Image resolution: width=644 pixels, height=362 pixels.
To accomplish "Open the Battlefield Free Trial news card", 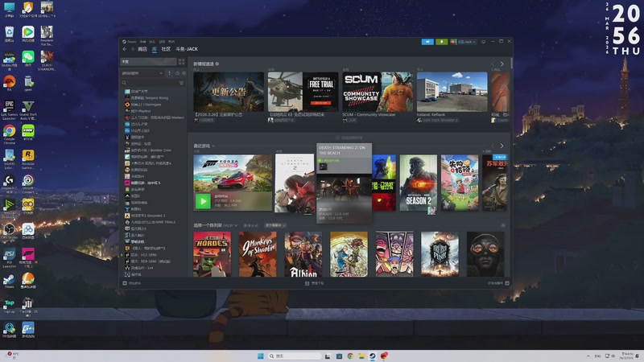I will point(303,92).
